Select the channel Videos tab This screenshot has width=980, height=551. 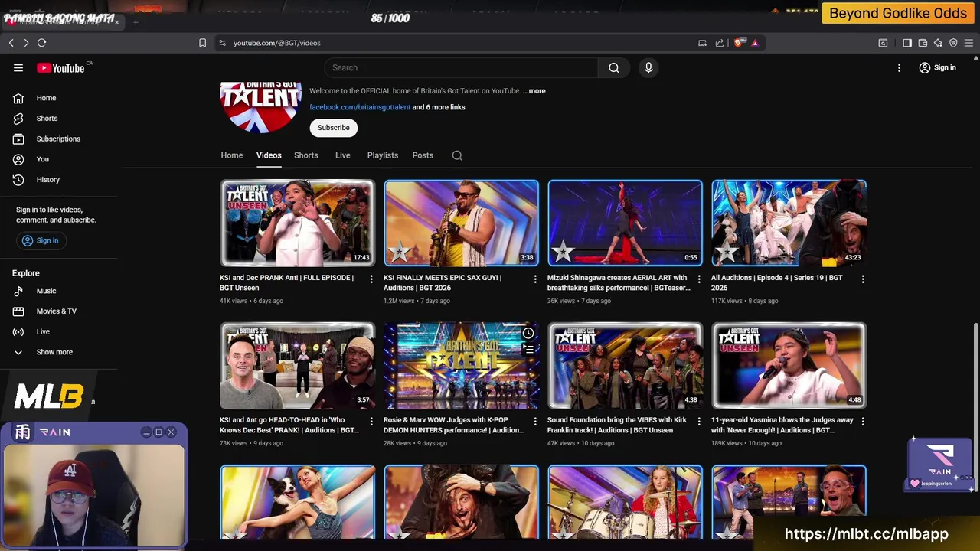(269, 155)
